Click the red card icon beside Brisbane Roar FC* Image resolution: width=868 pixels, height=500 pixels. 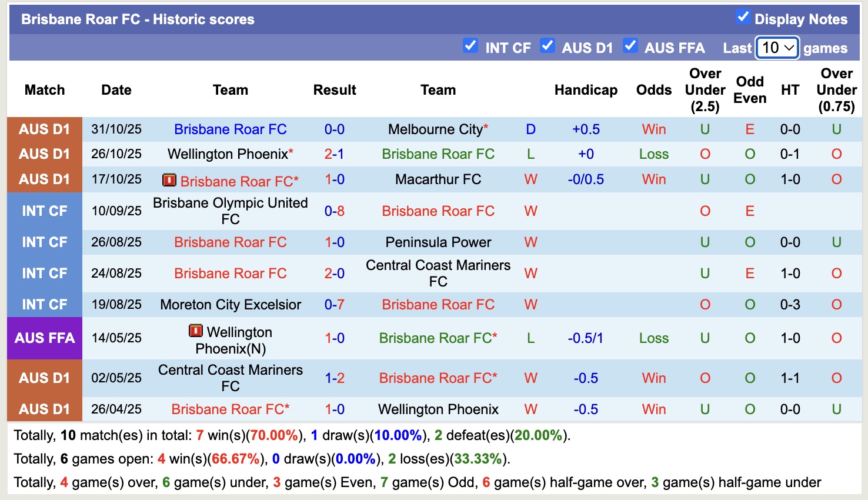point(169,181)
